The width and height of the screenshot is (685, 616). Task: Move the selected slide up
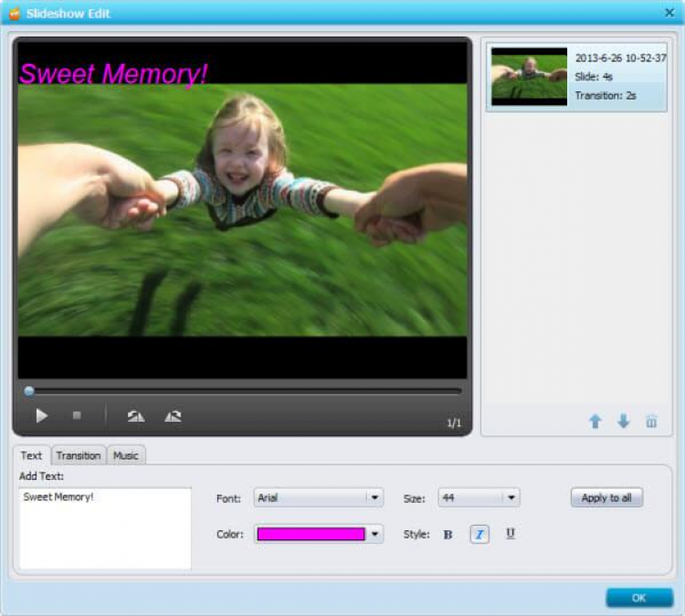(595, 422)
